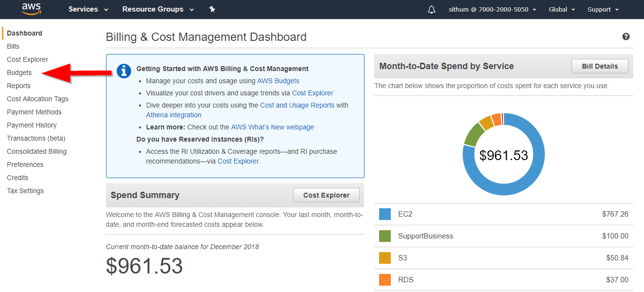The width and height of the screenshot is (644, 292).
Task: Follow the AWS Budgets link
Action: click(278, 81)
